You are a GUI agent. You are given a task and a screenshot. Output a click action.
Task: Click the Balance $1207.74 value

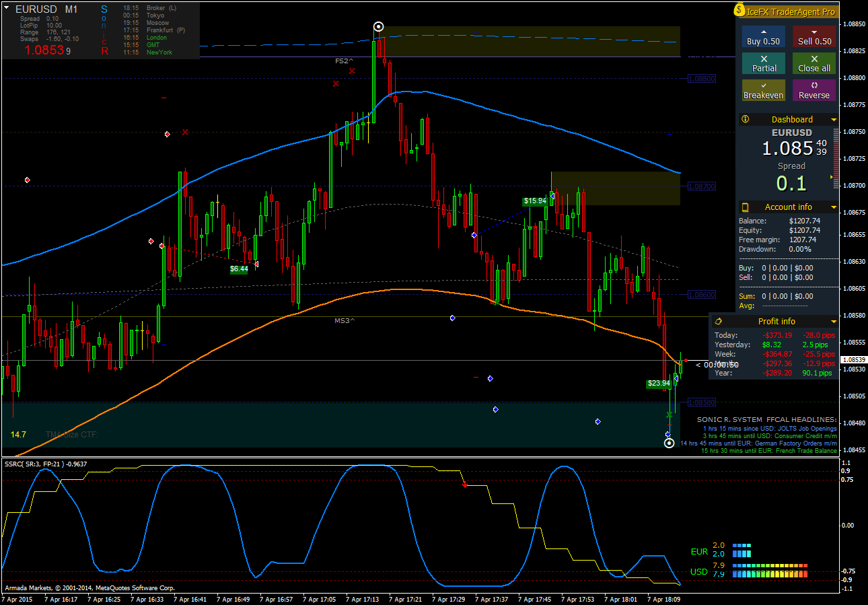[805, 221]
